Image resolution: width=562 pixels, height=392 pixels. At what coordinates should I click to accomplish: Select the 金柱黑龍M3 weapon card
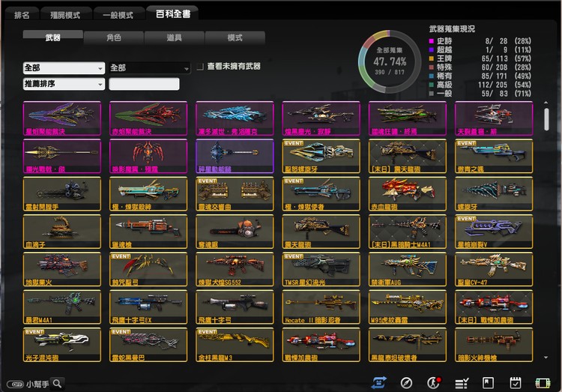pyautogui.click(x=235, y=345)
